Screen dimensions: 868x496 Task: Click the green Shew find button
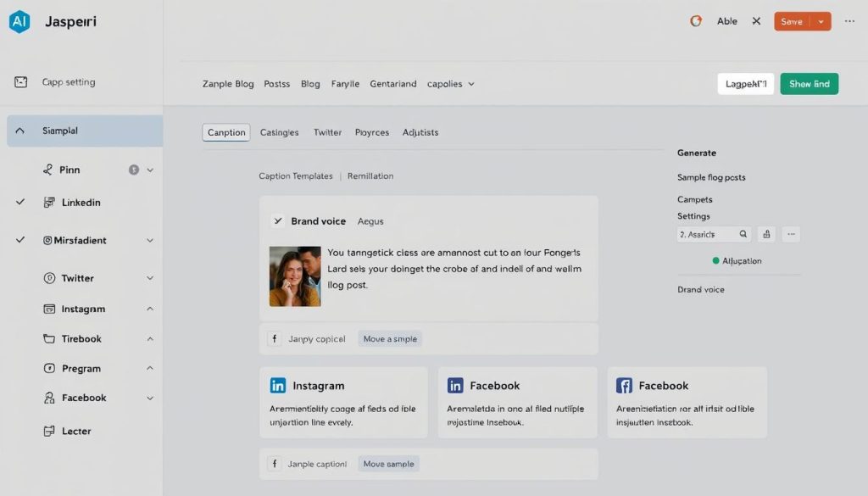(809, 84)
